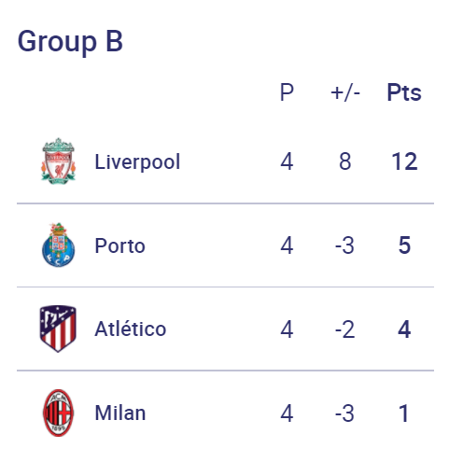Open the Porto team link
Screen dimensions: 449x476
point(119,245)
